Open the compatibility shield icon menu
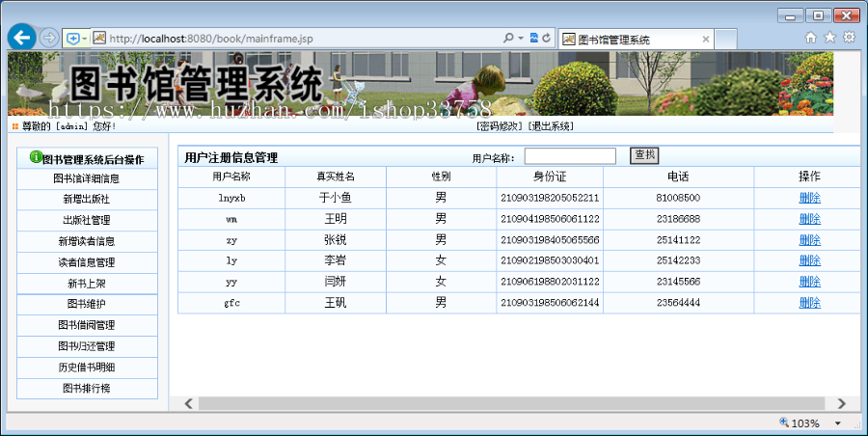This screenshot has height=436, width=868. pos(76,39)
